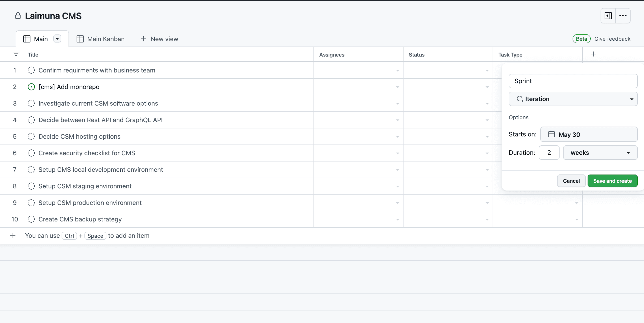Screen dimensions: 644x323
Task: Toggle the side panel icon
Action: 608,15
